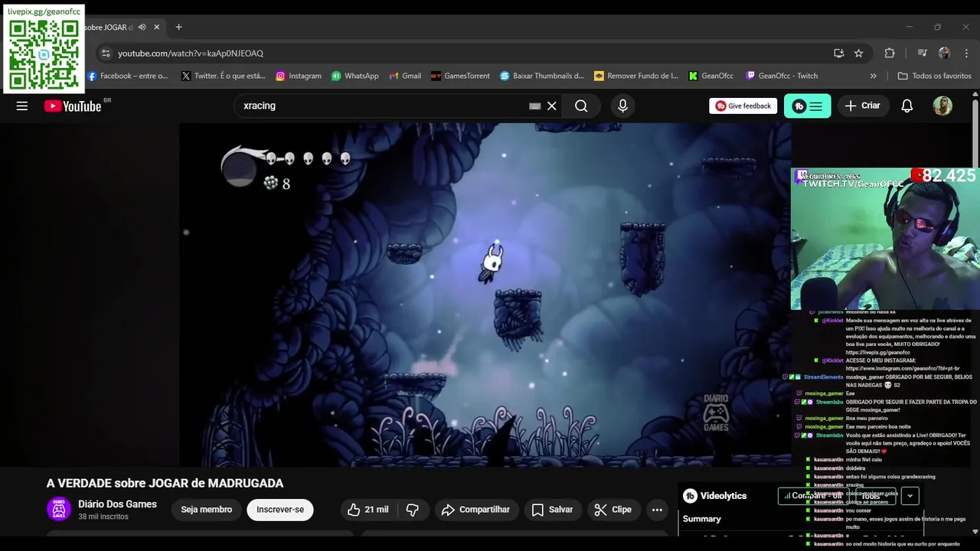The height and width of the screenshot is (551, 980).
Task: View site information icon in address bar
Action: click(106, 54)
